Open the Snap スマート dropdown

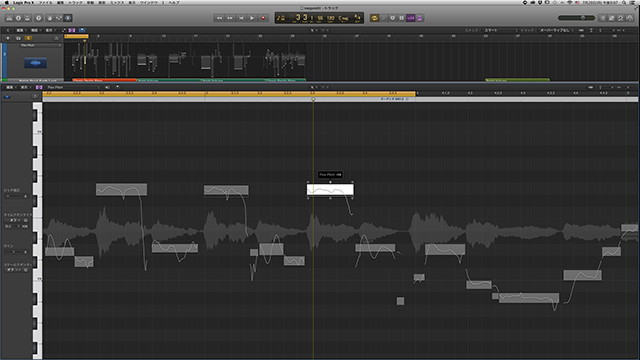(x=500, y=30)
